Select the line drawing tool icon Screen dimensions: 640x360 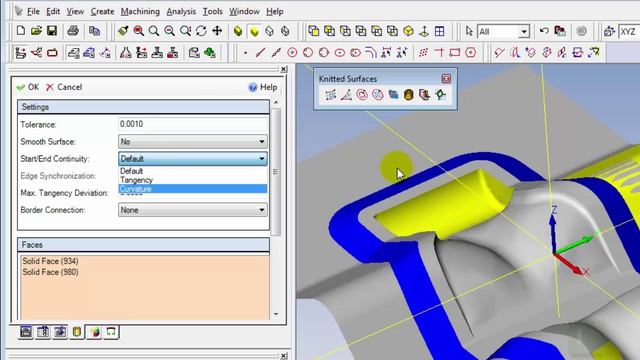coord(260,53)
